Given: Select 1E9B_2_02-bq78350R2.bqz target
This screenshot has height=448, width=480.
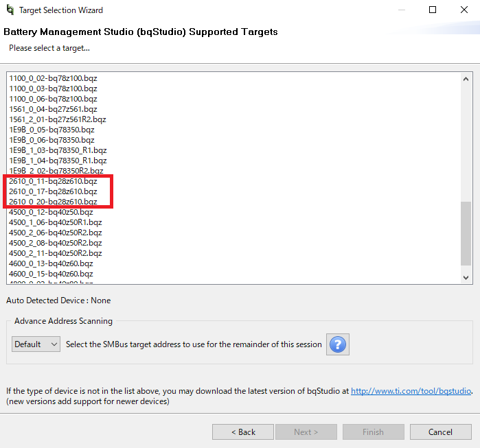Looking at the screenshot, I should [x=56, y=171].
